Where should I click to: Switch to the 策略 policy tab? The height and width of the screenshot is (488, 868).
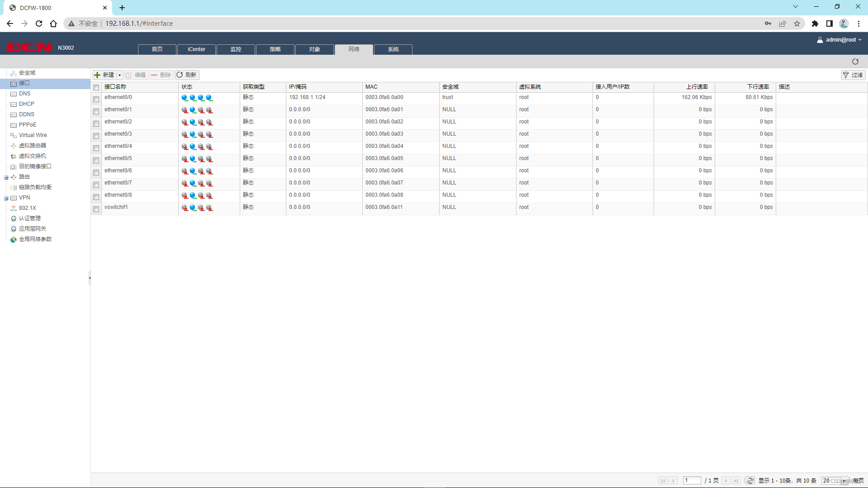click(275, 49)
